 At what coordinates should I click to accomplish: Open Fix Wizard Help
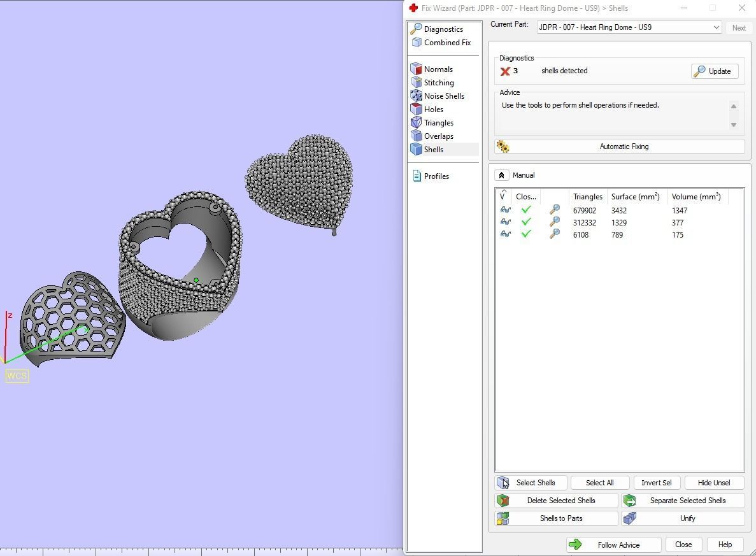pos(725,545)
